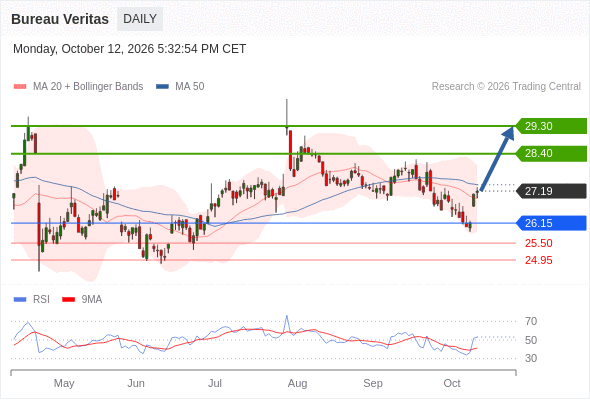Viewport: 590px width, 400px height.
Task: Click the Bureau Veritas chart title
Action: [x=60, y=19]
